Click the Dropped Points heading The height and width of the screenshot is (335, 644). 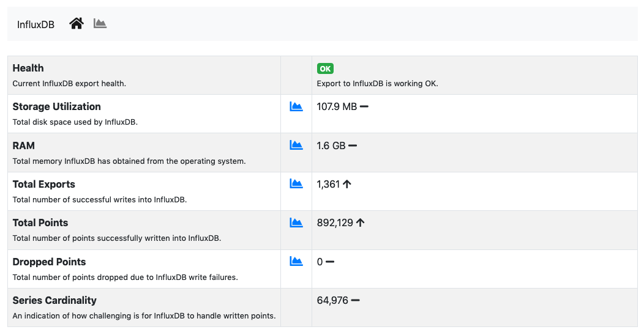click(x=50, y=262)
